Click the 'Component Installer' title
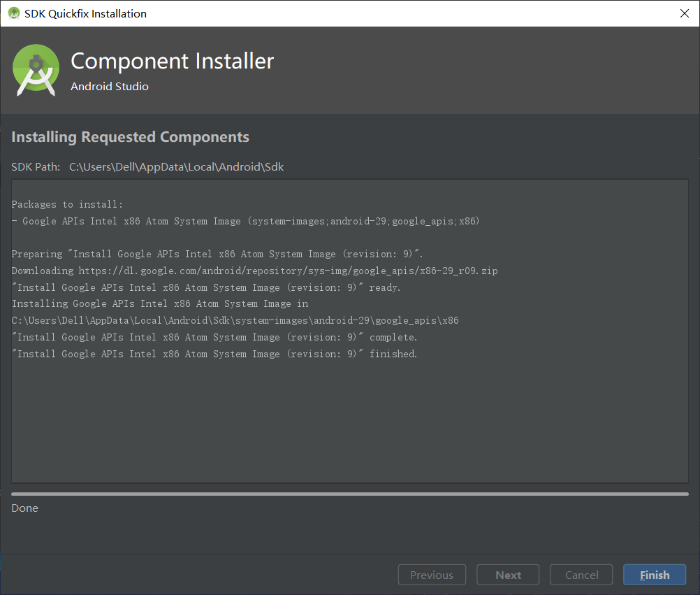 tap(173, 61)
